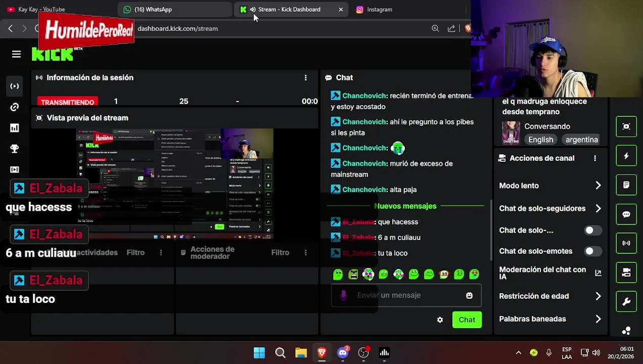Image resolution: width=643 pixels, height=364 pixels.
Task: Open Filtro for activity feed
Action: [135, 252]
